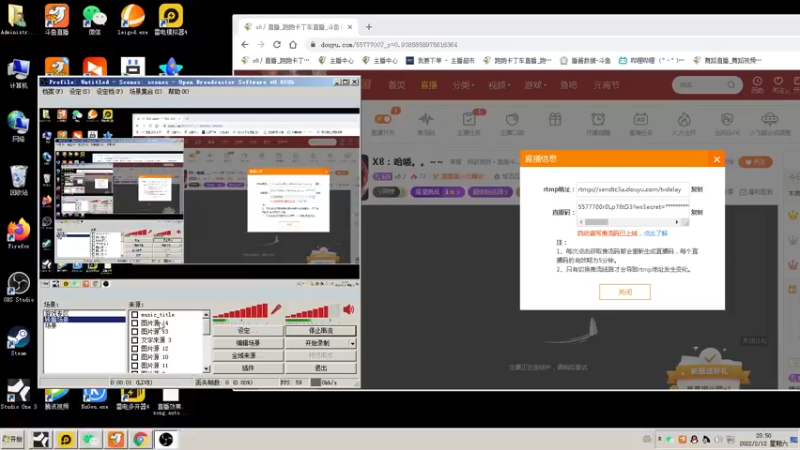Click the Windows 开始 start button

(13, 439)
